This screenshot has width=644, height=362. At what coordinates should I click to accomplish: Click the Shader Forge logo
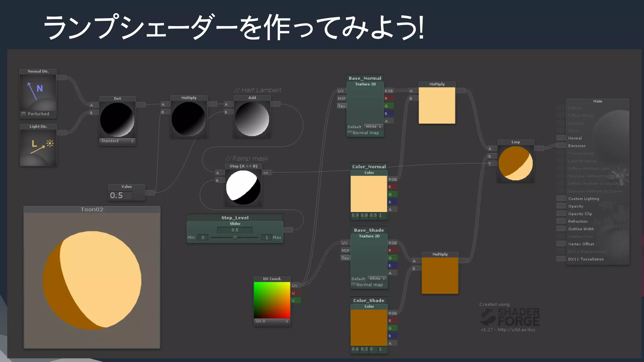click(x=509, y=317)
